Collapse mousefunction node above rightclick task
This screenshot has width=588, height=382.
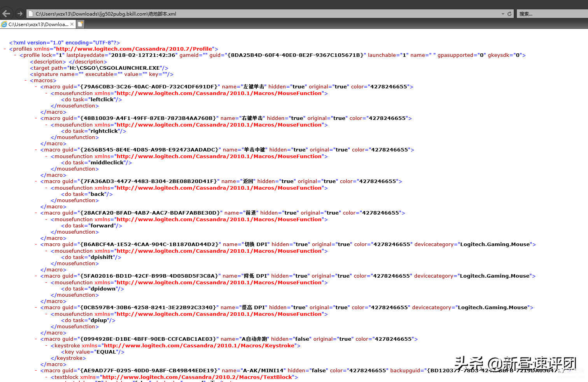tap(47, 125)
